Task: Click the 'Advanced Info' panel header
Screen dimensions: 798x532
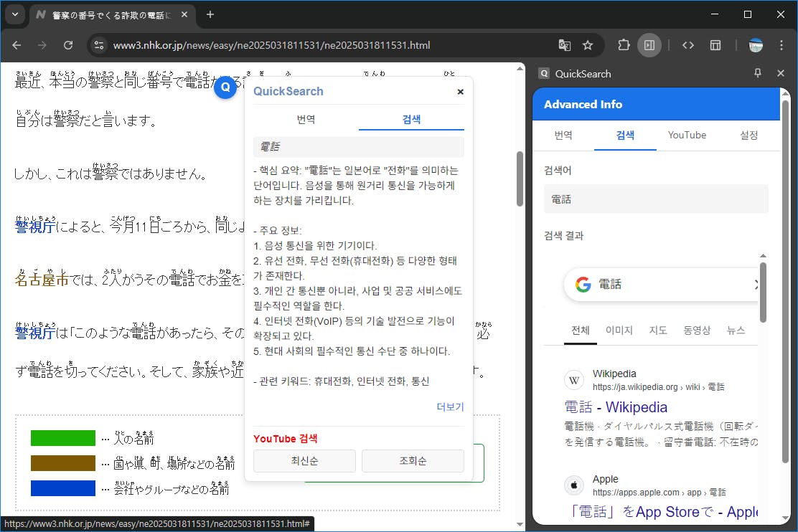Action: coord(656,104)
